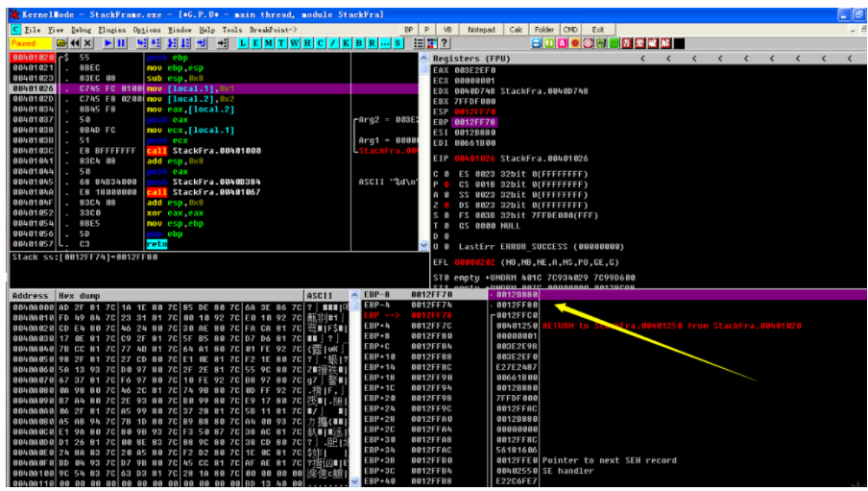Image resolution: width=868 pixels, height=491 pixels.
Task: Run the program with the play icon
Action: point(108,43)
